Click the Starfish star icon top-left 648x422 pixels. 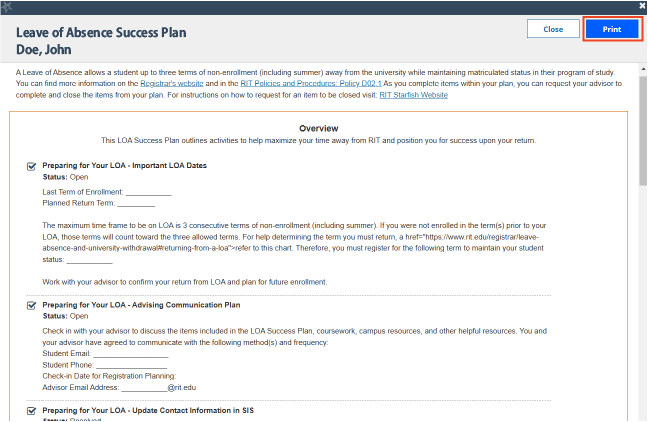pos(7,6)
